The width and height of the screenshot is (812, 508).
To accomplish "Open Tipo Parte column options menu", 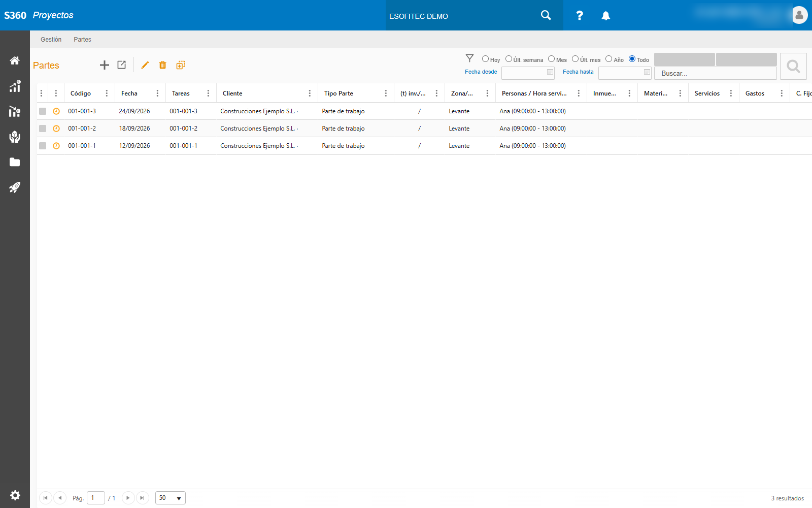I will (386, 93).
